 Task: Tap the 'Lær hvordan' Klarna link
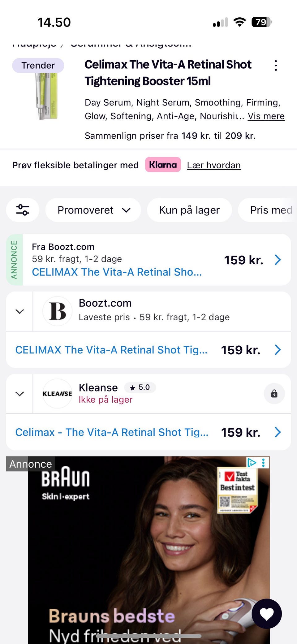(214, 165)
